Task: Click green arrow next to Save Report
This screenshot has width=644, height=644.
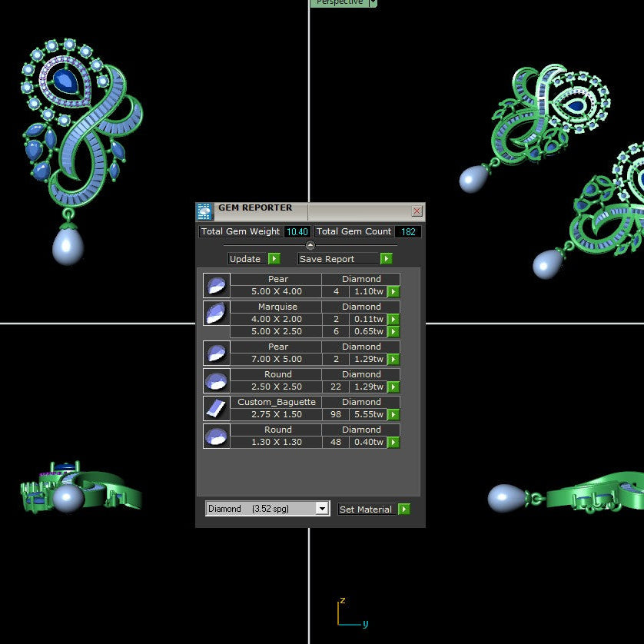Action: point(386,259)
